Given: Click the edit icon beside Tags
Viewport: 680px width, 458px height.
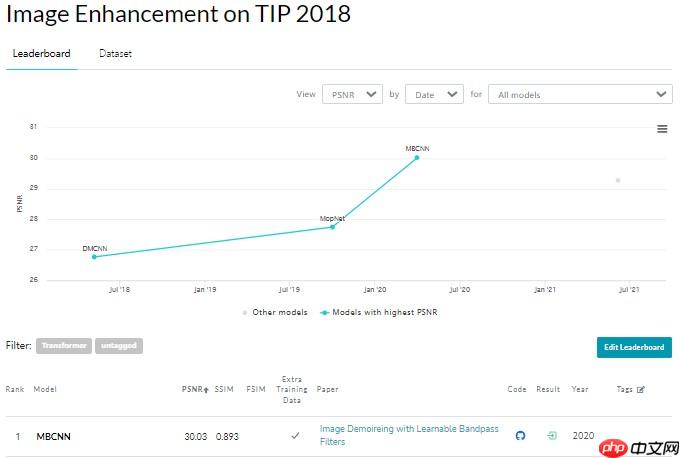Looking at the screenshot, I should click(x=641, y=389).
